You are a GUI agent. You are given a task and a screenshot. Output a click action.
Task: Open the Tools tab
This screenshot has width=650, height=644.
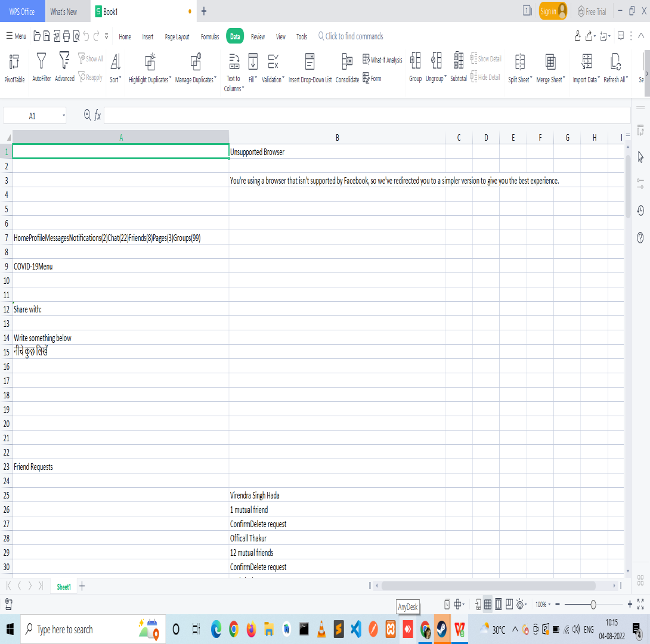point(301,36)
